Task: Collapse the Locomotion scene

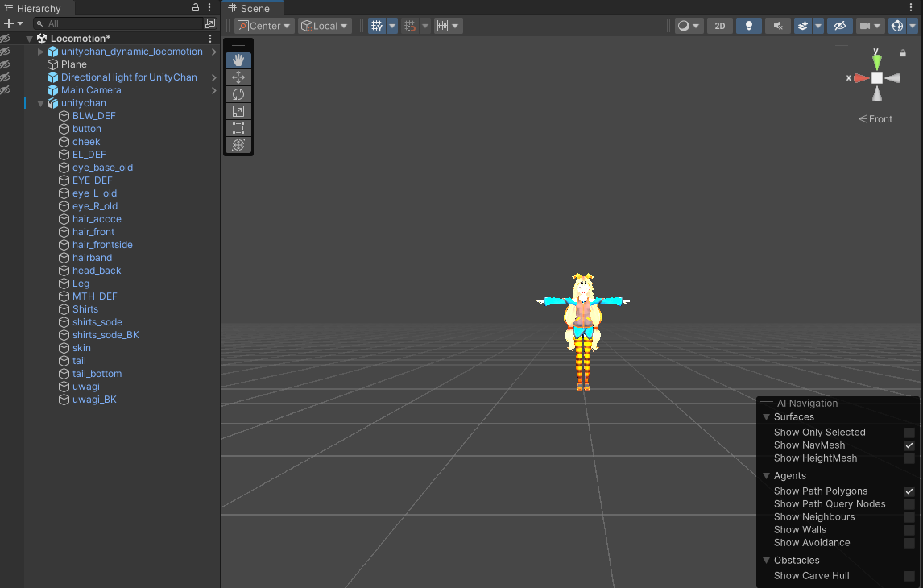Action: [29, 38]
